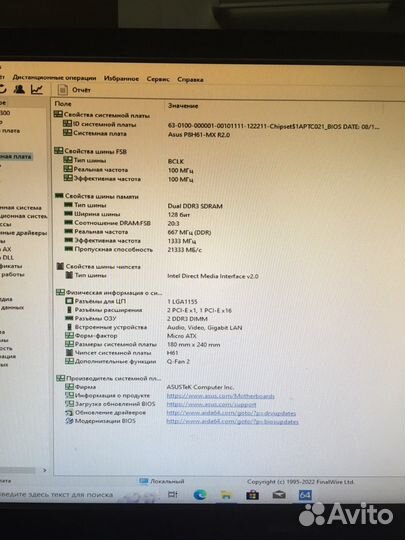Select the Соотношение DRAM:FSB row

(x=122, y=223)
